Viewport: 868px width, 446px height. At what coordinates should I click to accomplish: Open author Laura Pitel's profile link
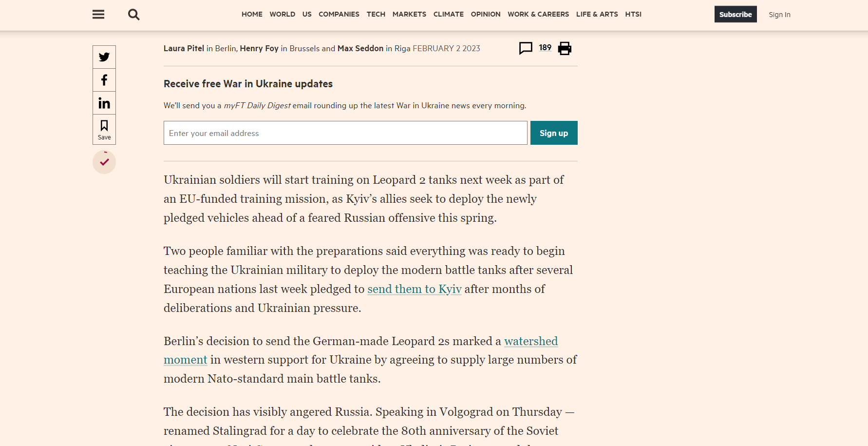tap(184, 48)
